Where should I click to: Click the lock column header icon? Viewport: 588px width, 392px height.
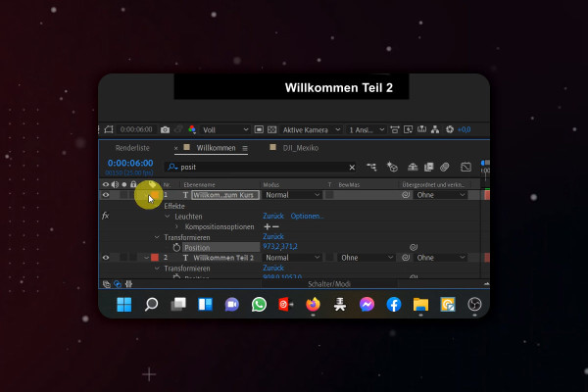click(x=133, y=184)
